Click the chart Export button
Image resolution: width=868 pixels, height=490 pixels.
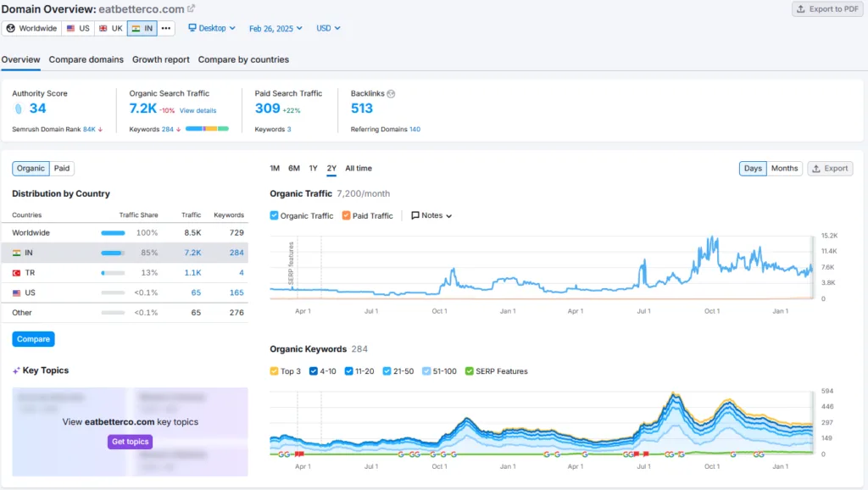click(830, 169)
